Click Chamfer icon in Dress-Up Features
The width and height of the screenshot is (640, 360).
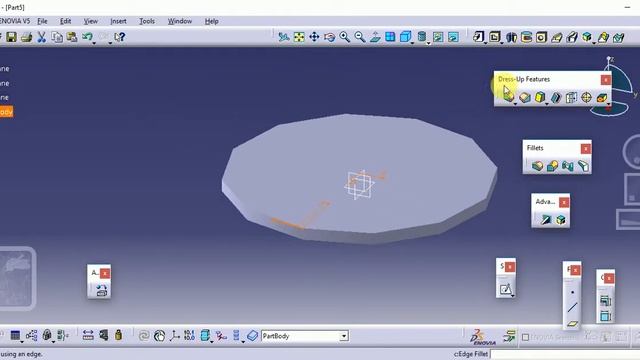pyautogui.click(x=525, y=97)
